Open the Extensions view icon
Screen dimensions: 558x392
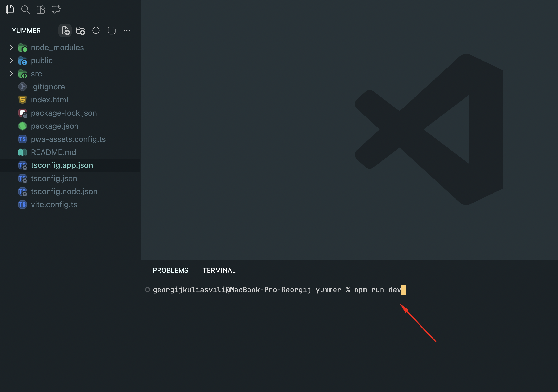tap(41, 10)
